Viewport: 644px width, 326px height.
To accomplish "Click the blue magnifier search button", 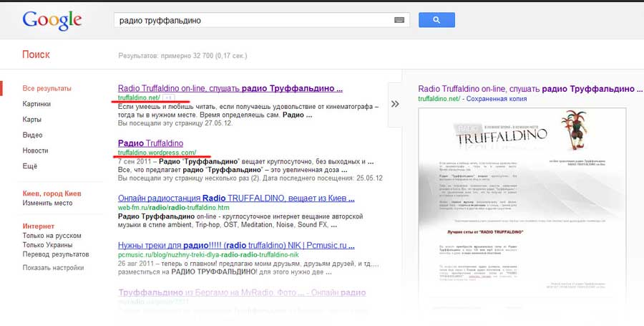I will (x=436, y=20).
